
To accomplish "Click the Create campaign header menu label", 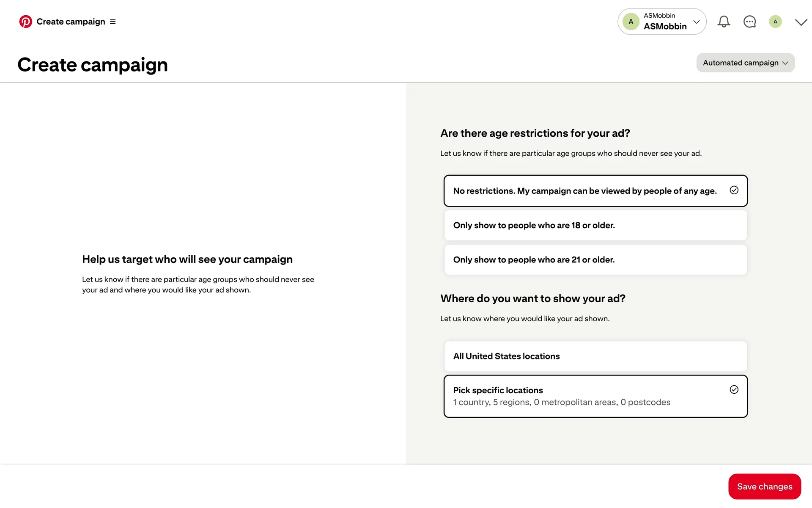I will (x=71, y=22).
